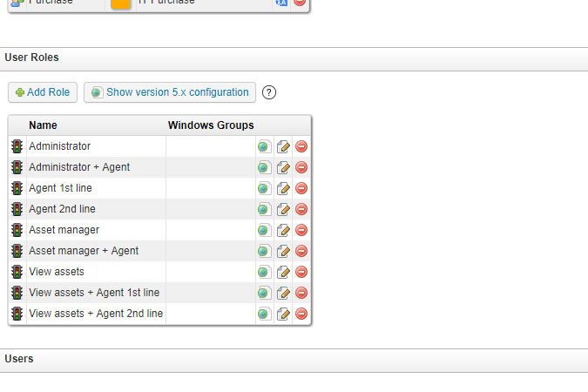
Task: Edit the Agent 2nd line role
Action: tap(283, 209)
